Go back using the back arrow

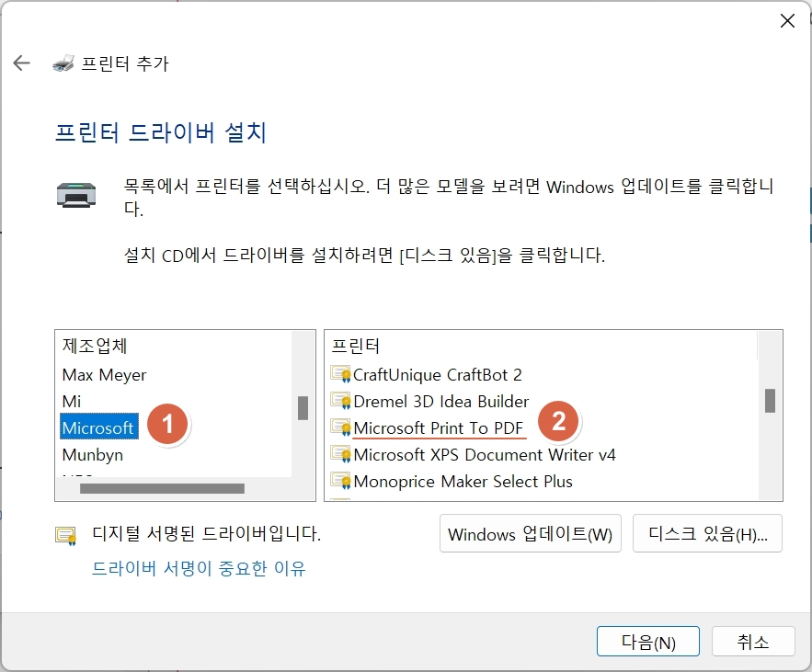pyautogui.click(x=22, y=63)
